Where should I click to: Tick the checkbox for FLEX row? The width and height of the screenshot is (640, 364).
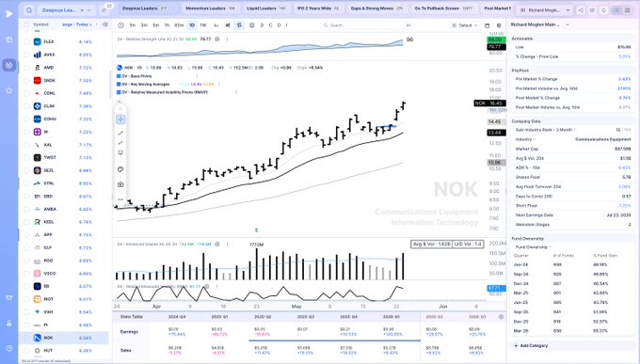point(26,41)
